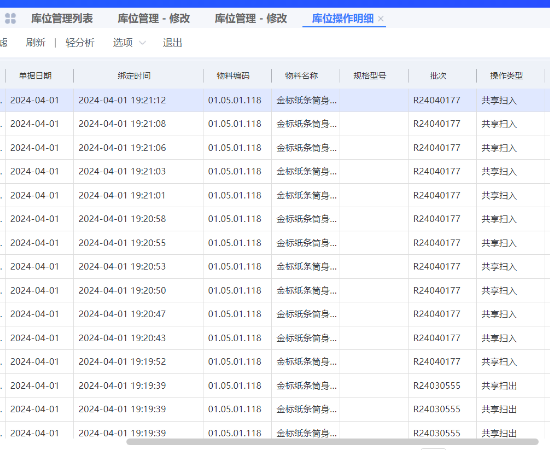
Task: Open the four-dot apps grid icon
Action: 11,18
